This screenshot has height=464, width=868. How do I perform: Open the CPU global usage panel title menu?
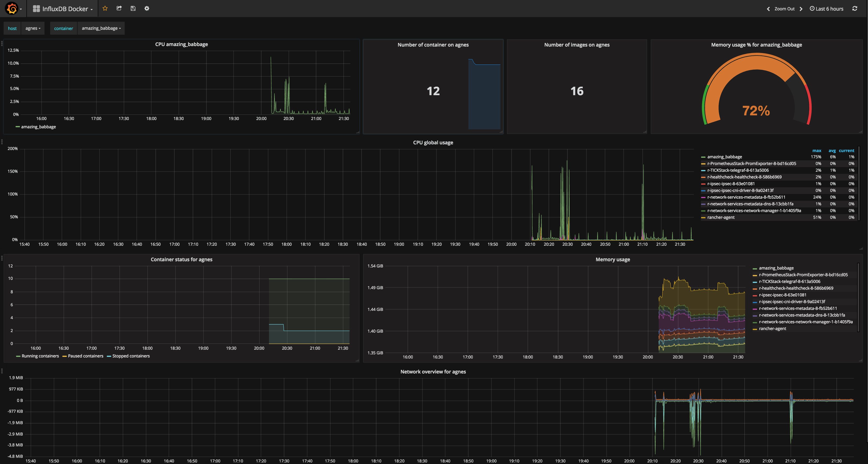click(x=433, y=143)
